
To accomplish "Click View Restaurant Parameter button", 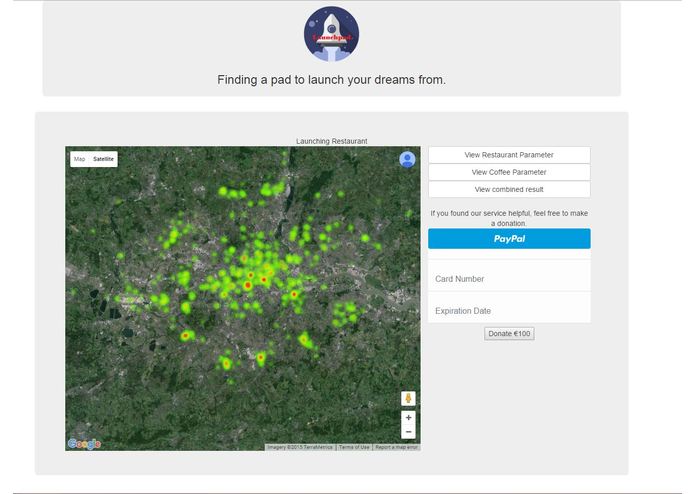I will 509,155.
